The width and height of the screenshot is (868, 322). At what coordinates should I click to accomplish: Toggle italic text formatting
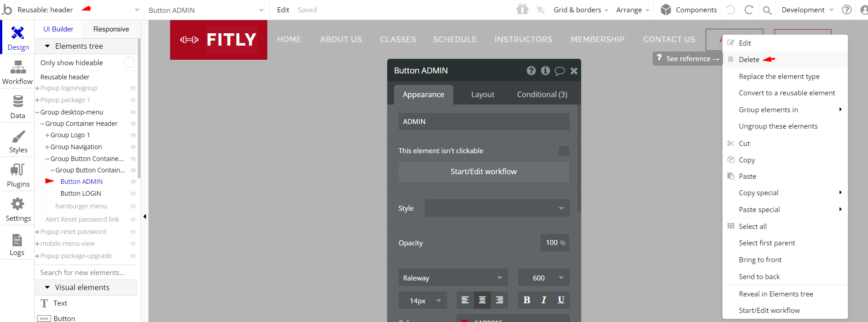coord(544,300)
